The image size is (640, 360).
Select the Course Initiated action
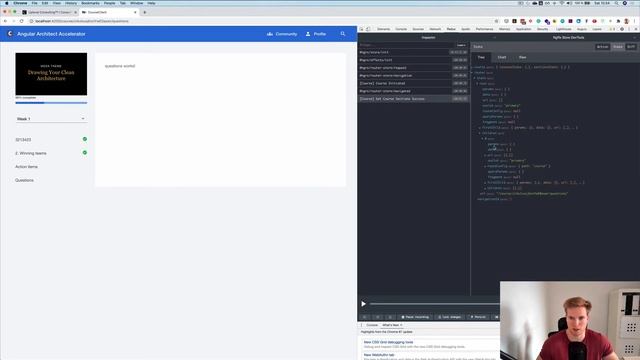pyautogui.click(x=413, y=83)
